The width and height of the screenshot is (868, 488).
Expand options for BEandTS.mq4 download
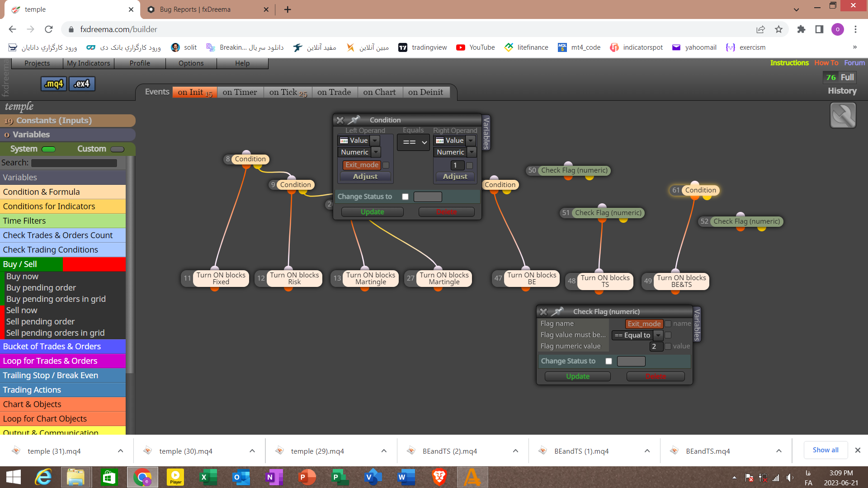pyautogui.click(x=778, y=451)
